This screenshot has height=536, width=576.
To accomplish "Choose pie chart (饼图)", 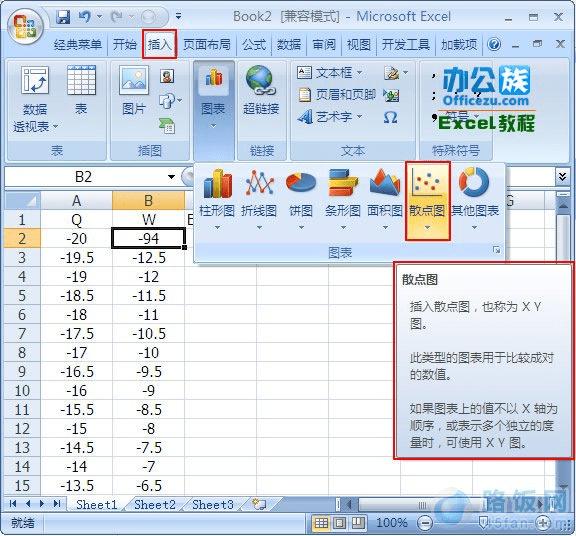I will pos(301,199).
